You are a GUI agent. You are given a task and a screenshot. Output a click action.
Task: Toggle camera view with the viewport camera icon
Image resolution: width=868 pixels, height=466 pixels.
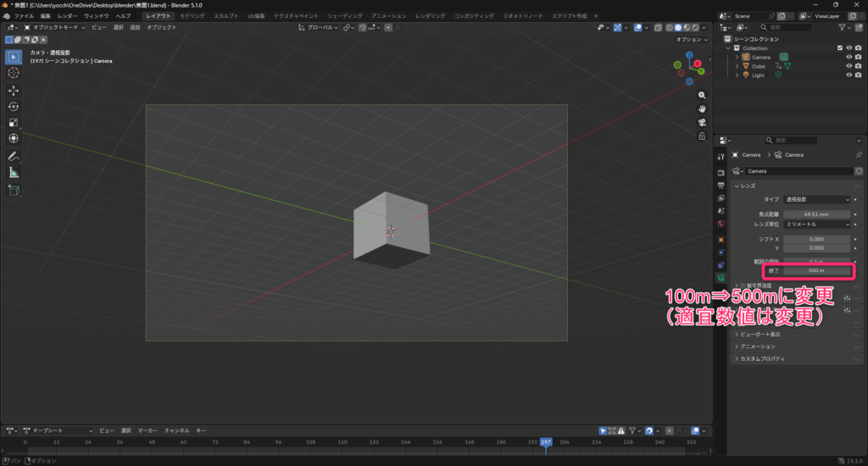point(702,122)
